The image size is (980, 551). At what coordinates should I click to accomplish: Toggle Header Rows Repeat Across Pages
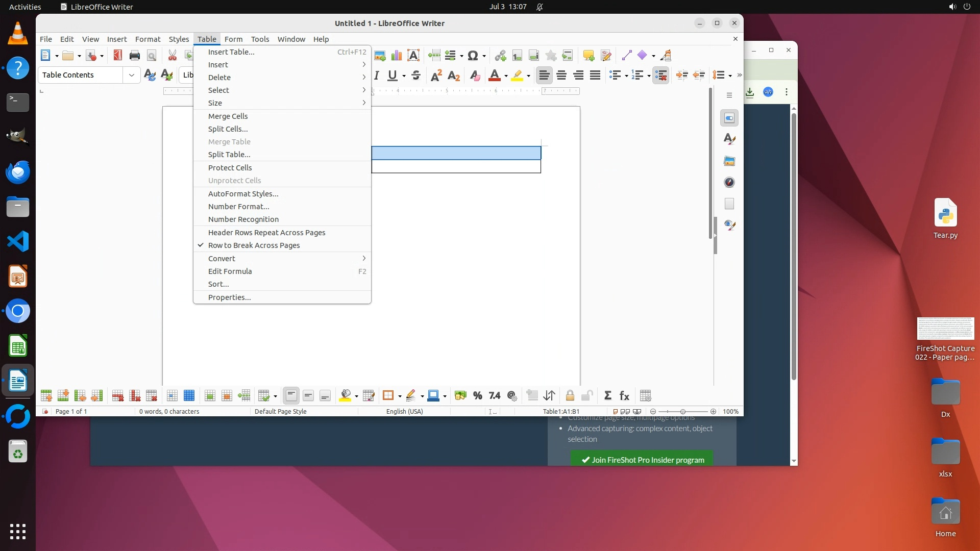tap(266, 233)
